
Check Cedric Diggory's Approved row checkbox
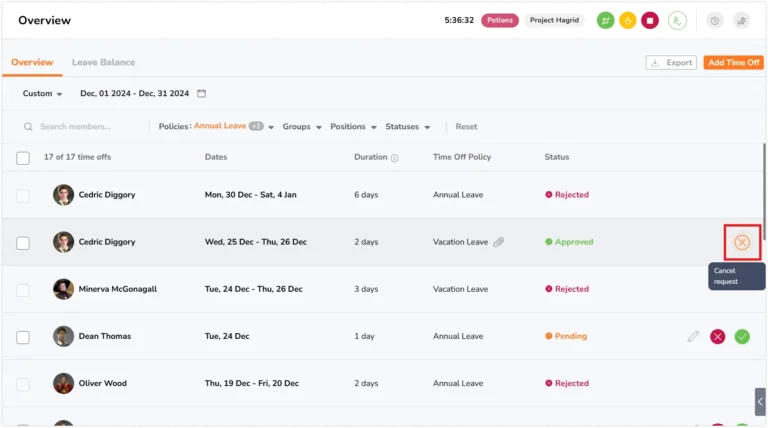coord(23,243)
